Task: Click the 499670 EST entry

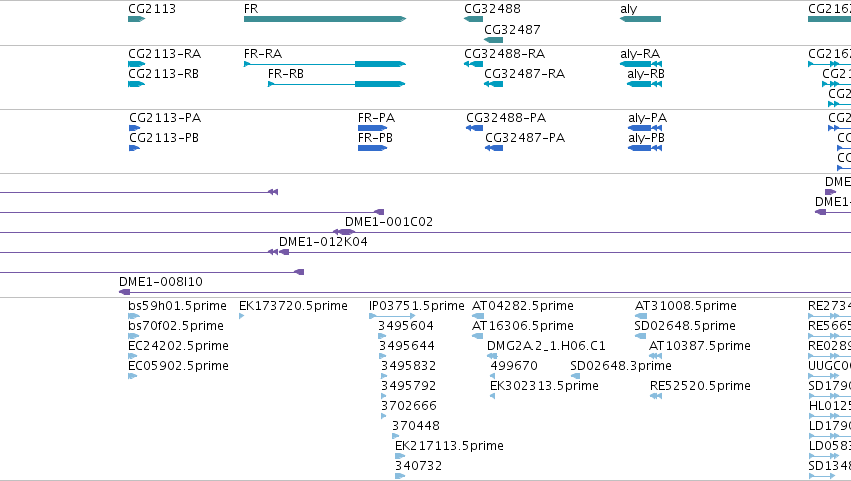Action: (493, 376)
